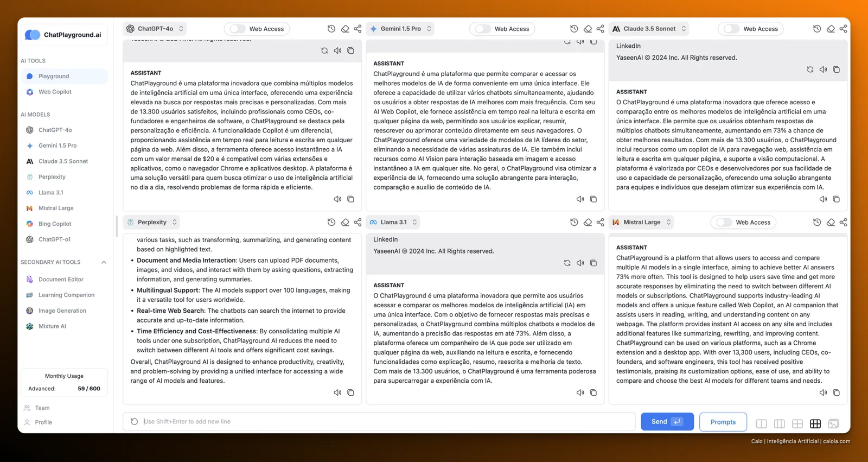
Task: Clear the Llama 3.1 panel with the eraser
Action: click(x=588, y=222)
